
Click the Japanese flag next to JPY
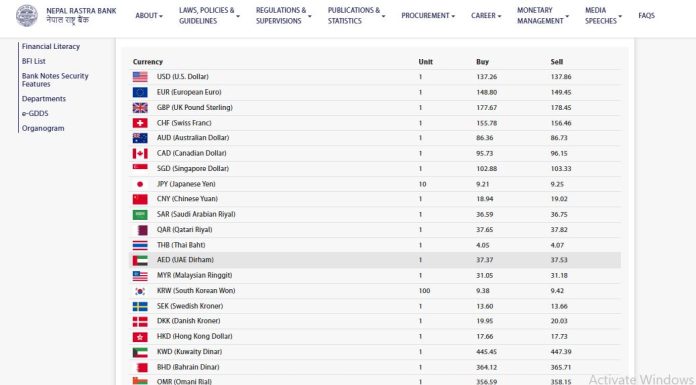click(140, 184)
